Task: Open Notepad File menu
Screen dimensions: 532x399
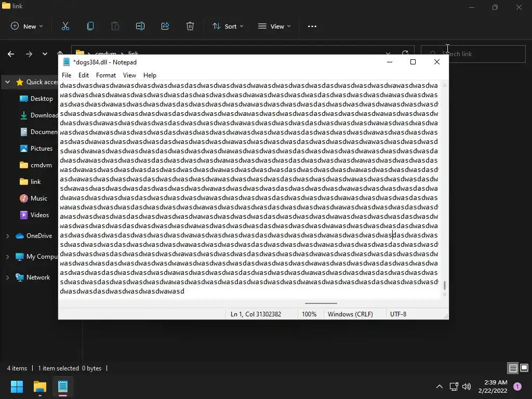Action: (x=66, y=75)
